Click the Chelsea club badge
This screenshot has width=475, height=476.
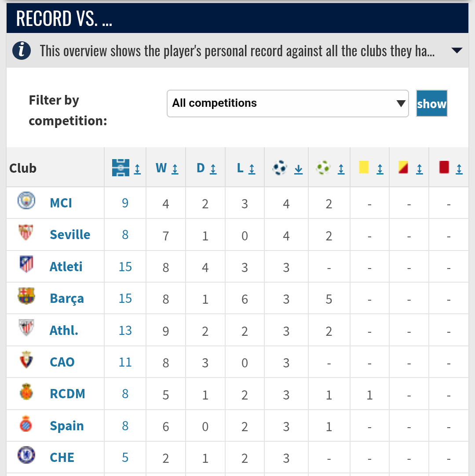coord(26,455)
